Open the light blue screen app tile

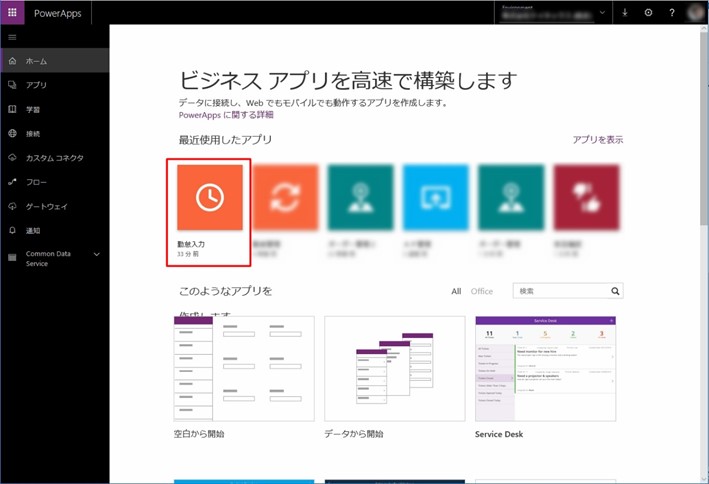(436, 197)
